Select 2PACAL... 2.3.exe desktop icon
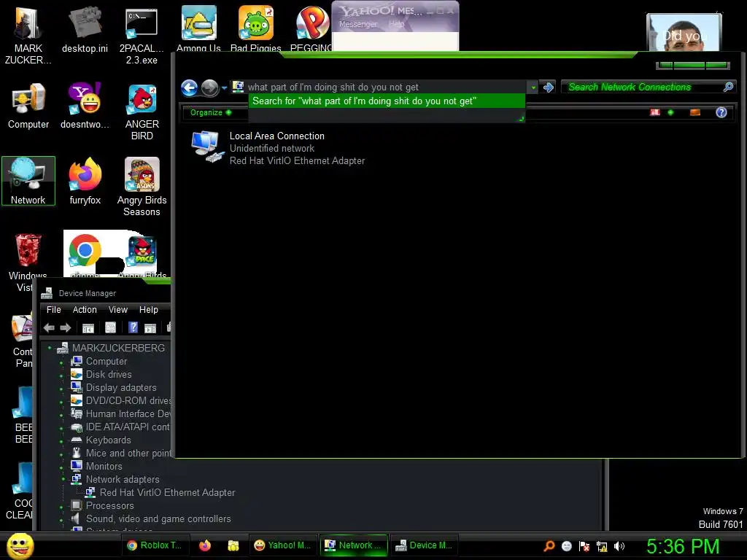The image size is (747, 560). [142, 36]
